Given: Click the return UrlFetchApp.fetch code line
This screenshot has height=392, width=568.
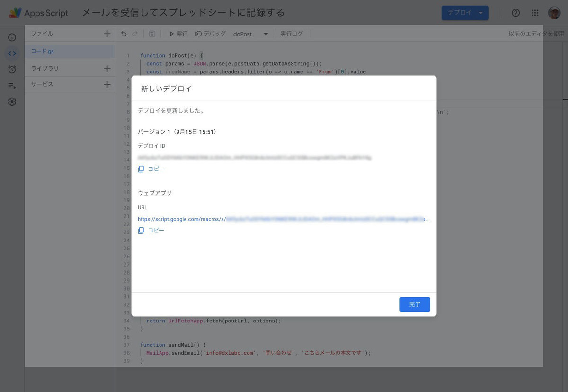Looking at the screenshot, I should 213,321.
